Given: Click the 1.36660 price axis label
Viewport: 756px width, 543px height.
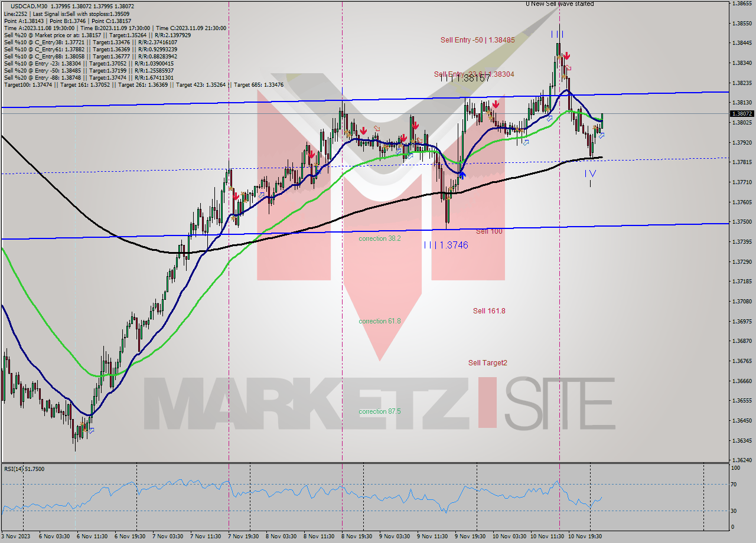Looking at the screenshot, I should 742,381.
